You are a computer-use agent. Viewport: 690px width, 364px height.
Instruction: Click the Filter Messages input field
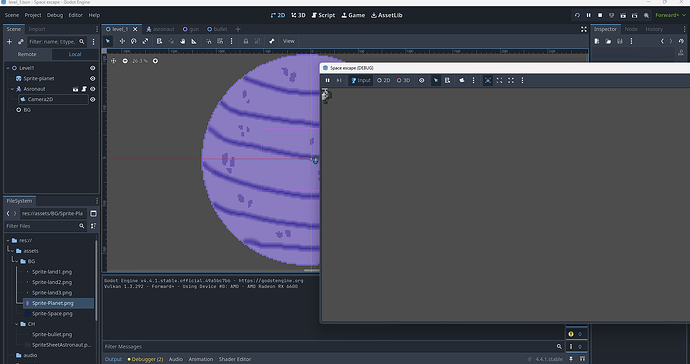[x=329, y=347]
